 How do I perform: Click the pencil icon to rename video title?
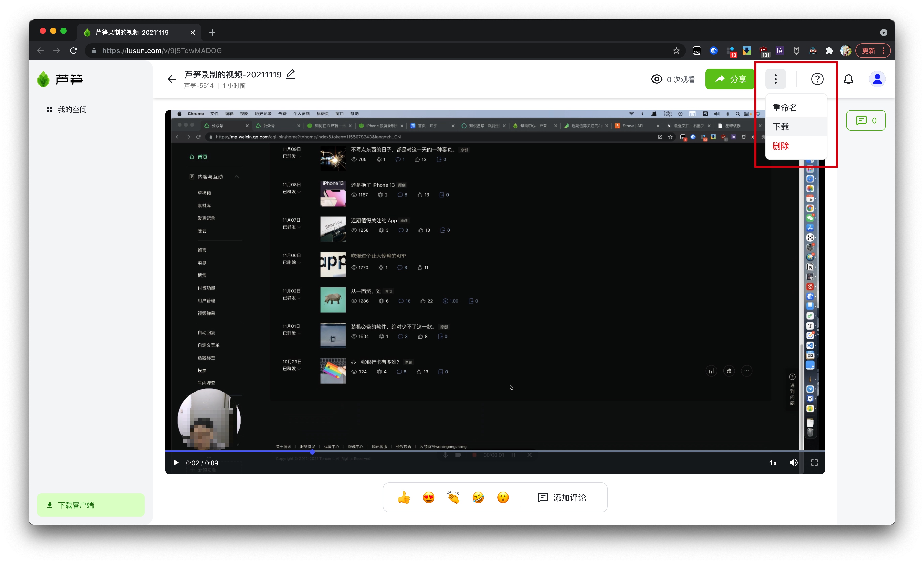pyautogui.click(x=291, y=74)
